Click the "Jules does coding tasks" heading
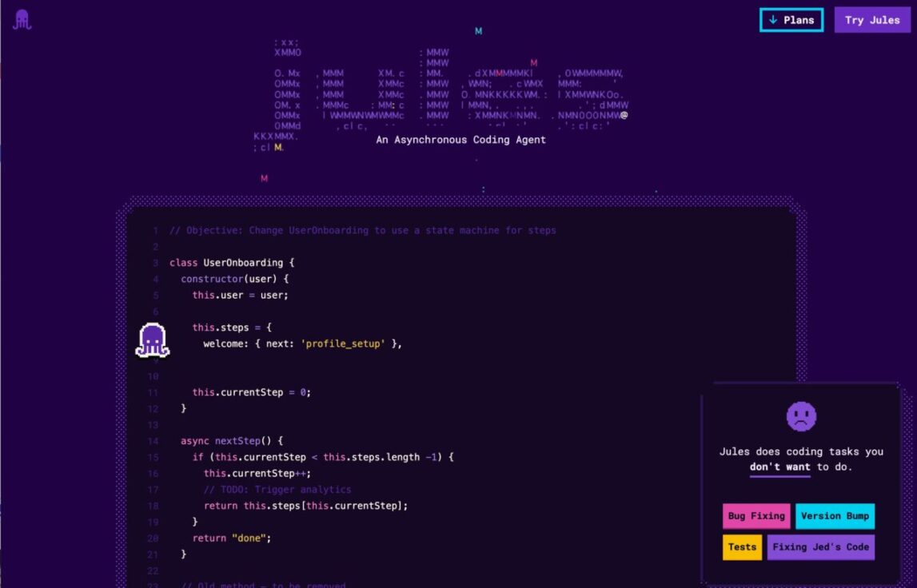917x588 pixels. tap(802, 451)
